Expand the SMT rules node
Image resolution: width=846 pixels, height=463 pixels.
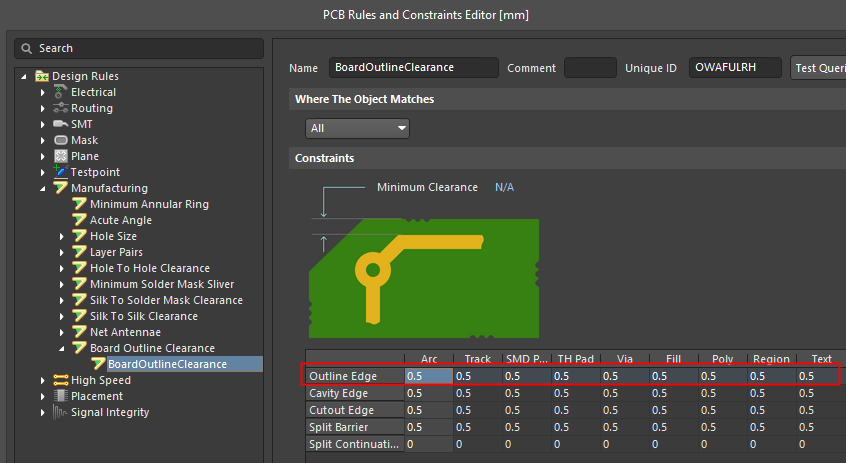(43, 125)
